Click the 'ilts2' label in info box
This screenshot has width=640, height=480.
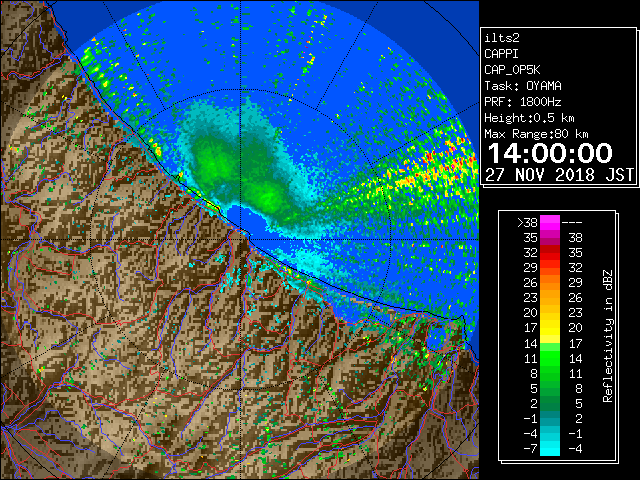pos(502,38)
